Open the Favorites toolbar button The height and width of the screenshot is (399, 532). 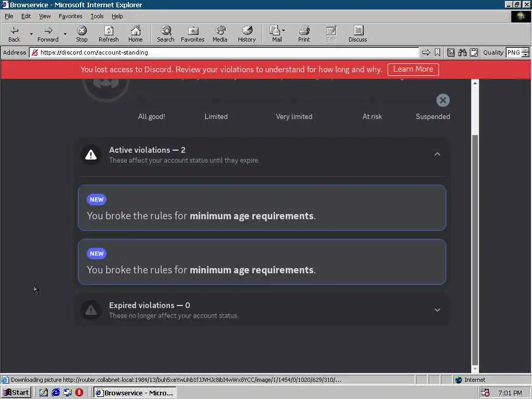(x=192, y=34)
